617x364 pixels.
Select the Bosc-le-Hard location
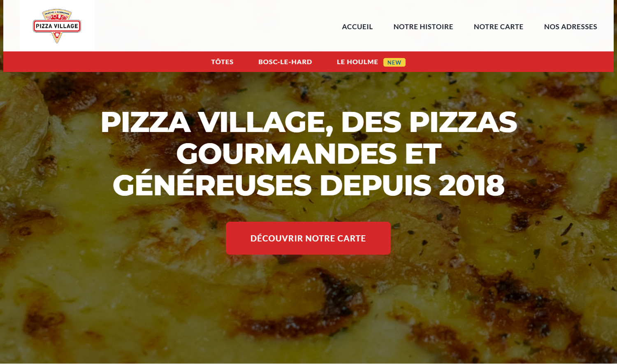285,62
